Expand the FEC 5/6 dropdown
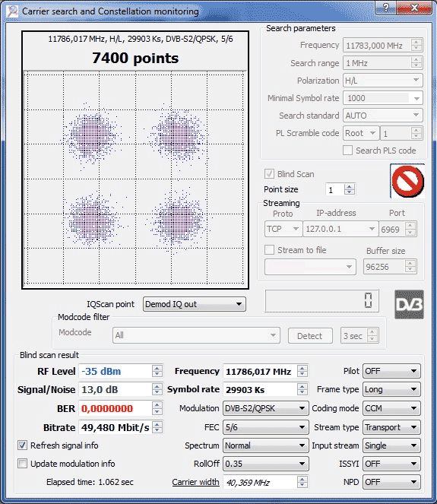 tap(266, 427)
